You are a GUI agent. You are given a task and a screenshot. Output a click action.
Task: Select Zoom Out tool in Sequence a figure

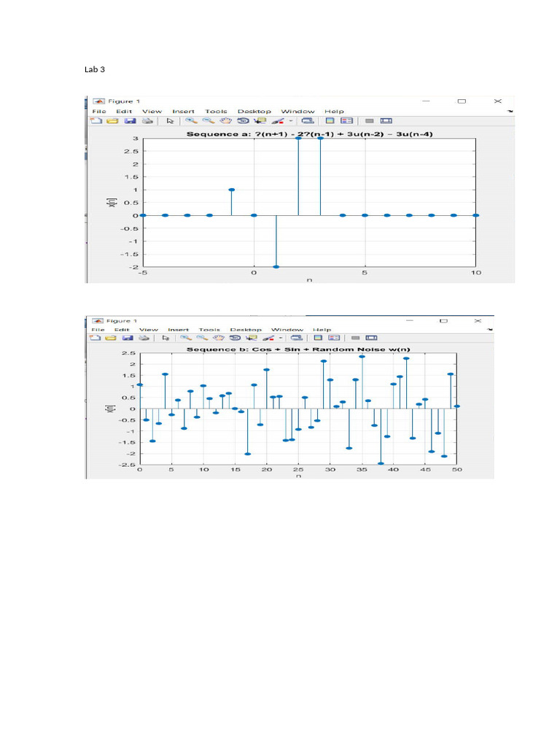click(x=209, y=121)
